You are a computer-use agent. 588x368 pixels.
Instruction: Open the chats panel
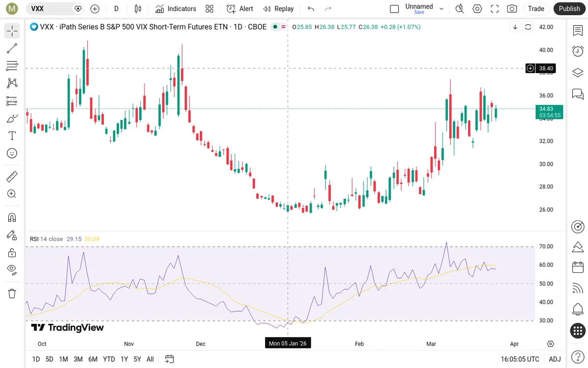(578, 94)
